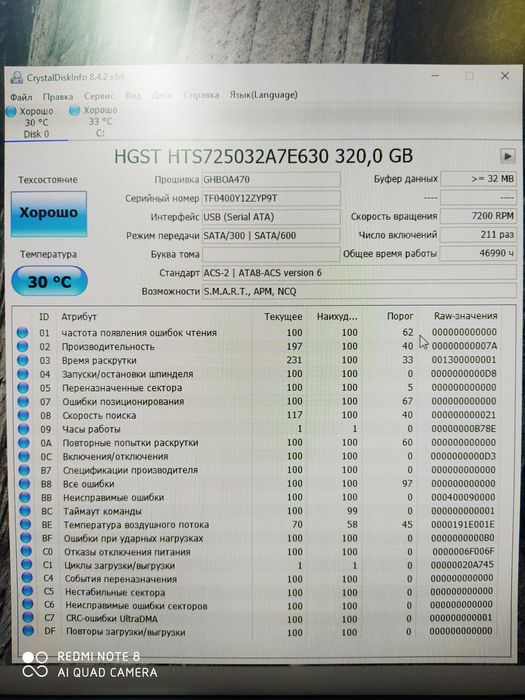Click raw value 00000020A745
Screen dimensions: 525x700
[x=462, y=565]
